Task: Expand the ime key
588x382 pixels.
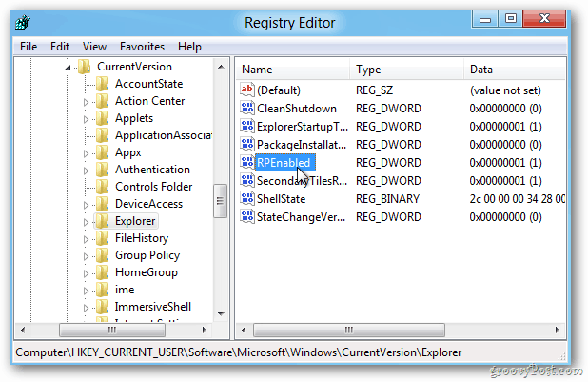Action: click(x=86, y=291)
